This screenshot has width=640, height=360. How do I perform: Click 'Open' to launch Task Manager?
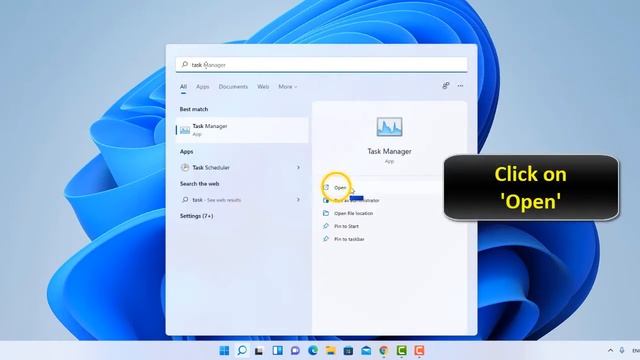coord(340,187)
